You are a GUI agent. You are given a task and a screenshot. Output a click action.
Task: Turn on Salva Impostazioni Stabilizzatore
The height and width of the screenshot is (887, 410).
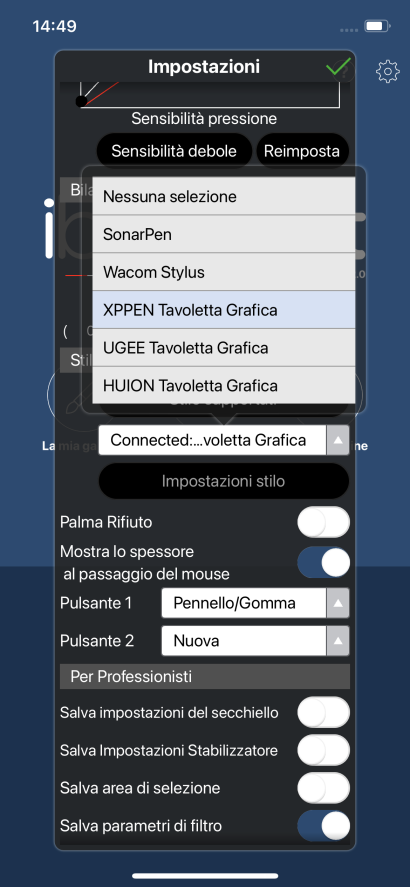tap(323, 750)
